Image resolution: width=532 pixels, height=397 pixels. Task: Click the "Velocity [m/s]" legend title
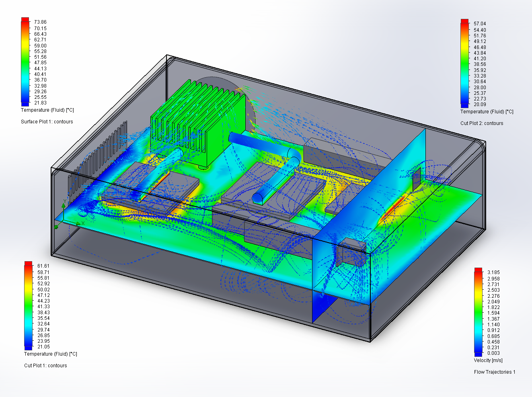[x=488, y=360]
